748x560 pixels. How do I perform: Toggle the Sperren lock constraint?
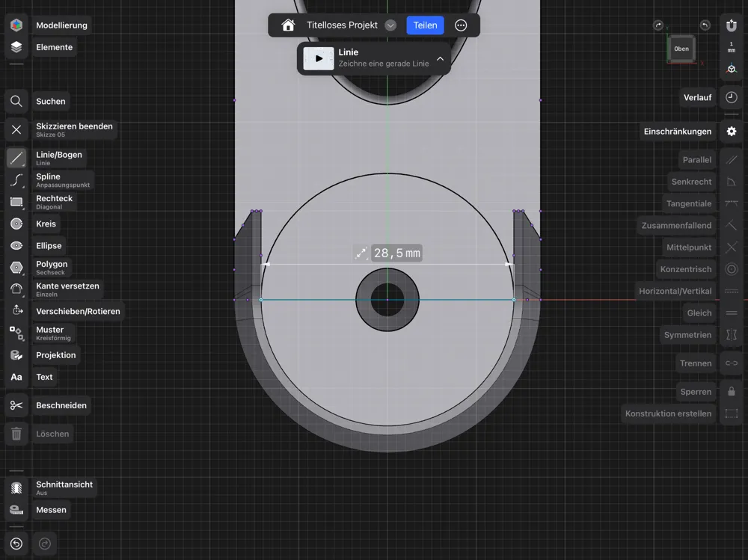pos(732,391)
